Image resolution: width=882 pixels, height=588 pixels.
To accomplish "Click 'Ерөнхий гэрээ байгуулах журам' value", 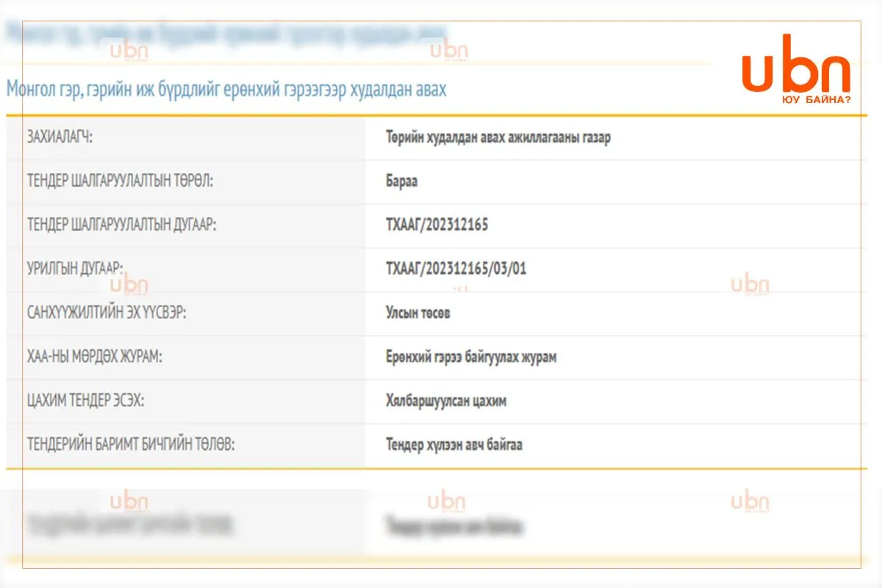I will [471, 357].
